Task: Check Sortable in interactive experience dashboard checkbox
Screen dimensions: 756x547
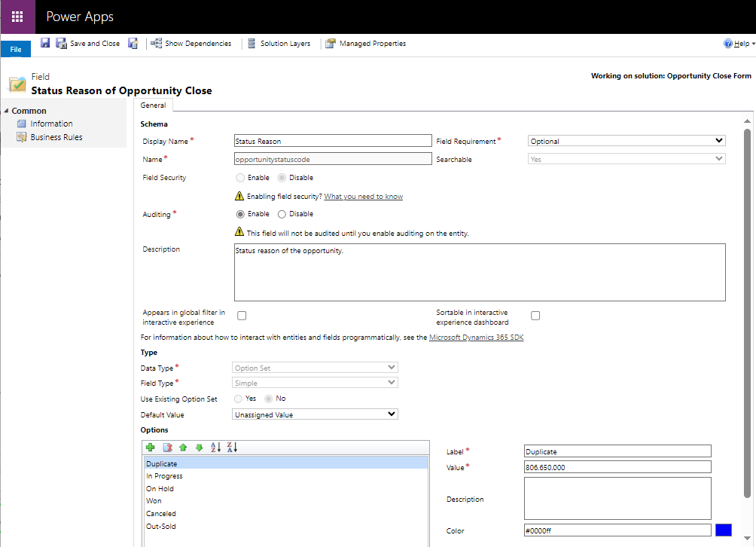Action: click(x=535, y=316)
